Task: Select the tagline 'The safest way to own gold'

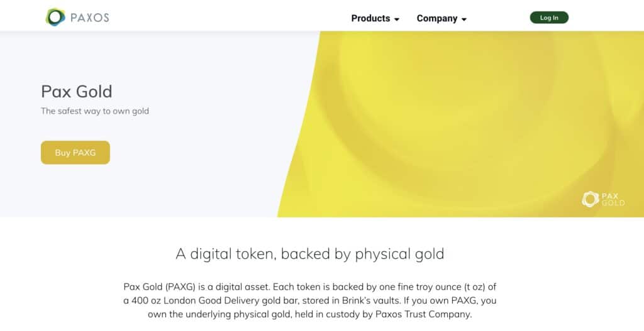Action: 95,111
